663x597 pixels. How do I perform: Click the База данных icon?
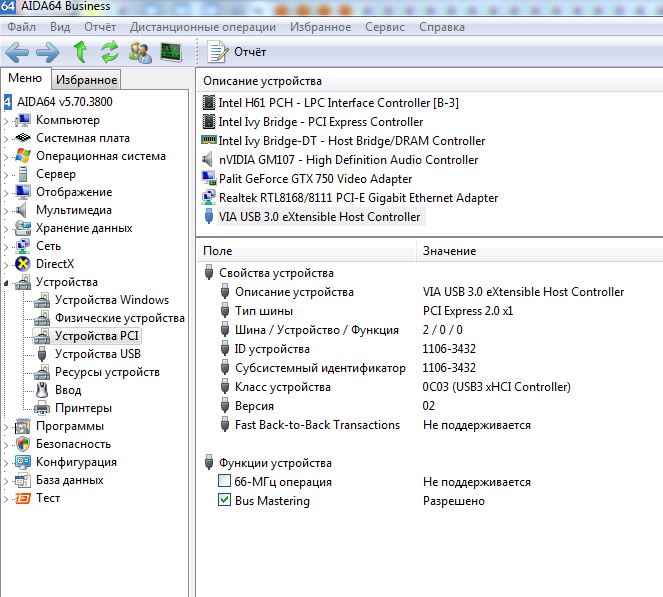click(23, 480)
